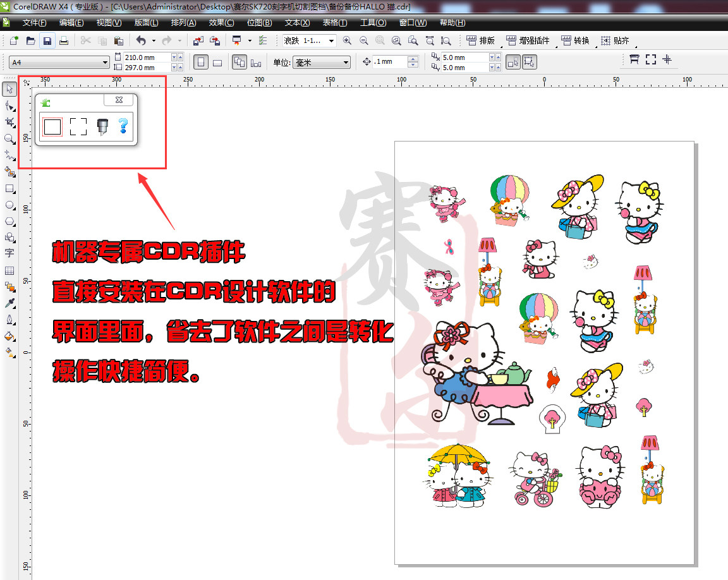Select the Polygon tool

click(x=9, y=221)
